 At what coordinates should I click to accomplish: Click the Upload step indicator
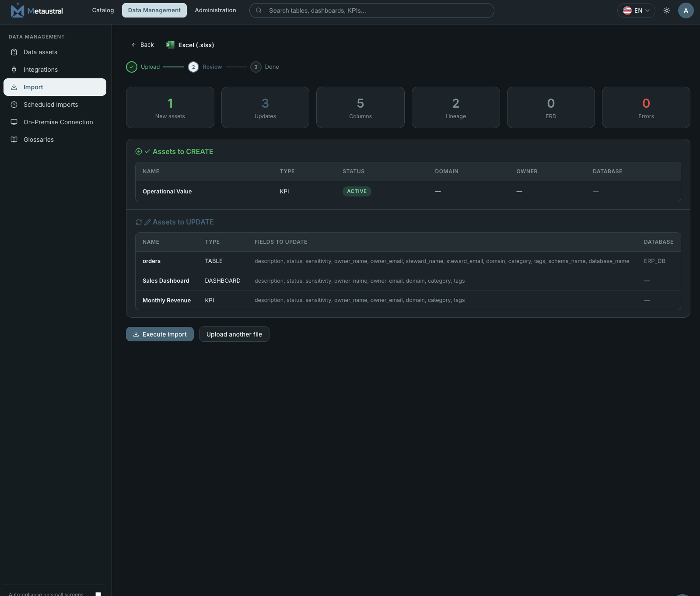(x=143, y=67)
